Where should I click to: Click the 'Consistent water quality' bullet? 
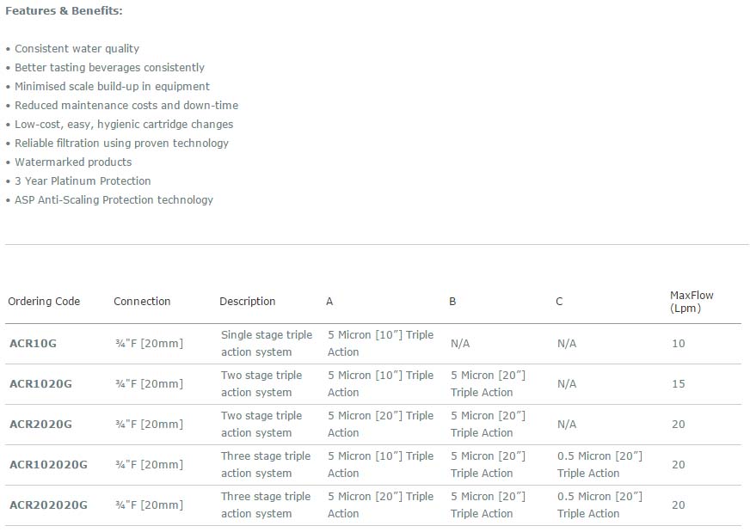77,49
